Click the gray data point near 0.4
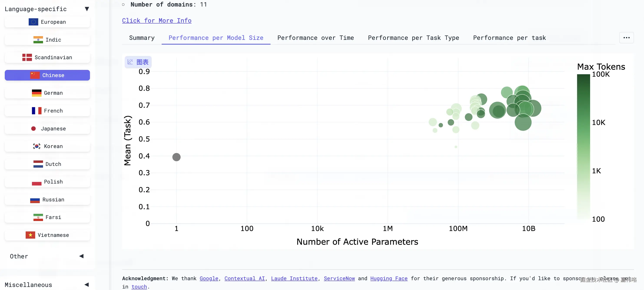Image resolution: width=644 pixels, height=290 pixels. (176, 157)
